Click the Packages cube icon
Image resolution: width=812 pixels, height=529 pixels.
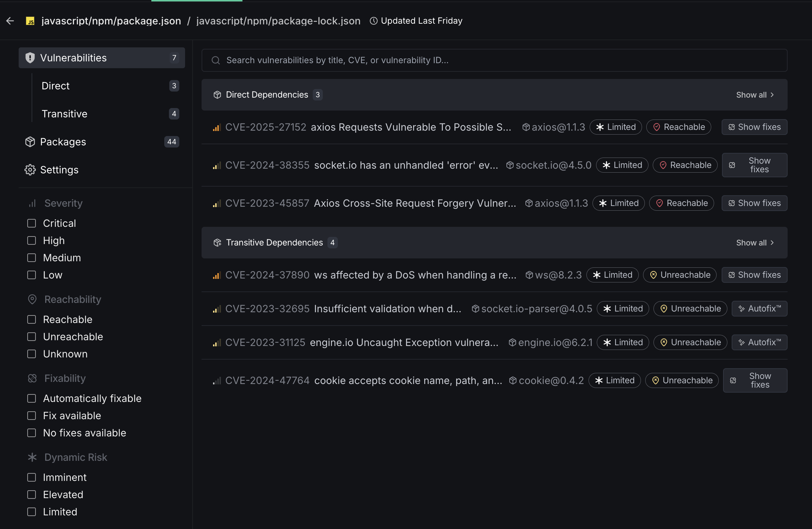(x=30, y=142)
